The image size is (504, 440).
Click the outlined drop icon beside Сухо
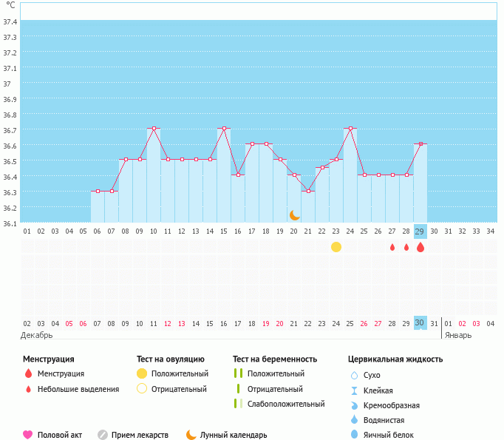[354, 375]
